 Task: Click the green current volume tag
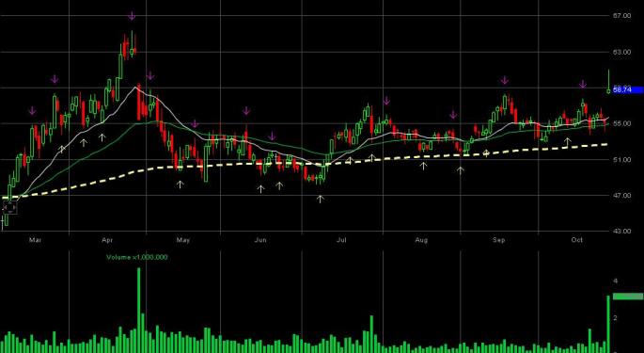(628, 297)
